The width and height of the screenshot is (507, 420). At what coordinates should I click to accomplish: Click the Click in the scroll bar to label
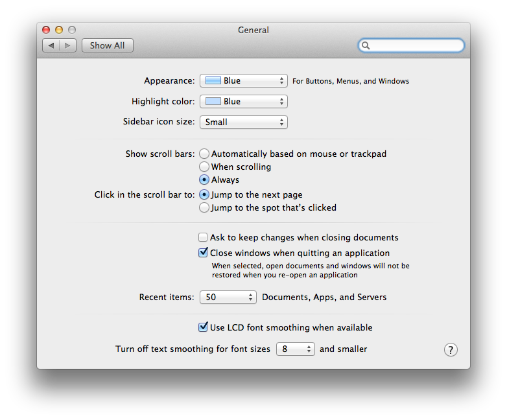[x=145, y=194]
